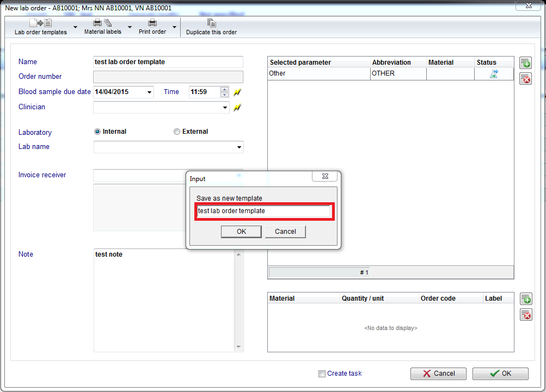Enable the Create task checkbox
Image resolution: width=546 pixels, height=392 pixels.
point(322,374)
